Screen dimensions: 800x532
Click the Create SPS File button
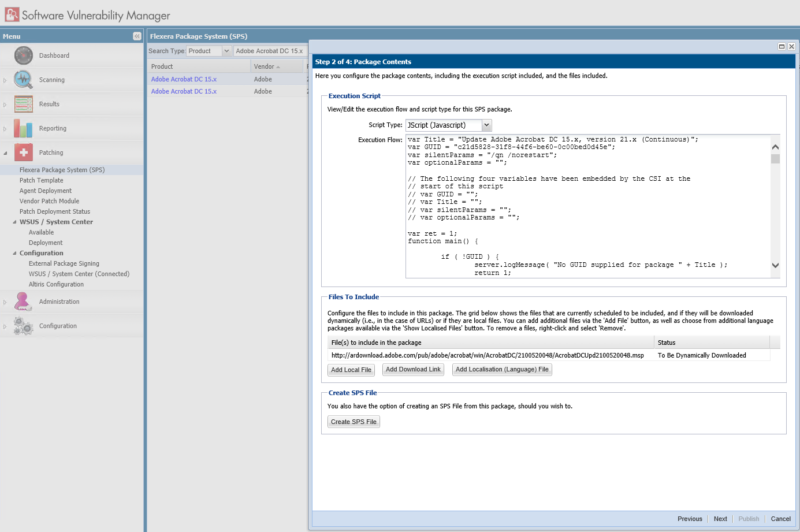tap(354, 422)
